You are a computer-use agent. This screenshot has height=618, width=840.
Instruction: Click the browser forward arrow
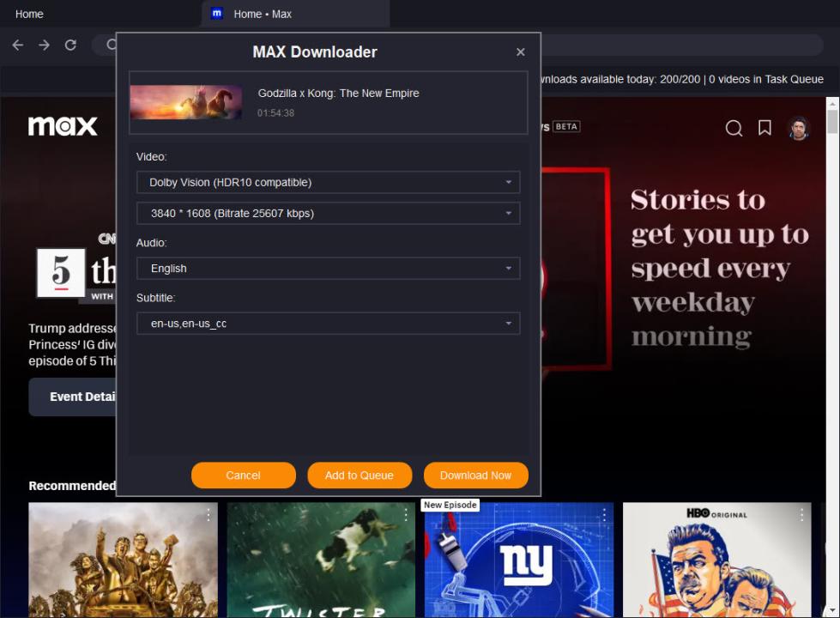pos(44,45)
